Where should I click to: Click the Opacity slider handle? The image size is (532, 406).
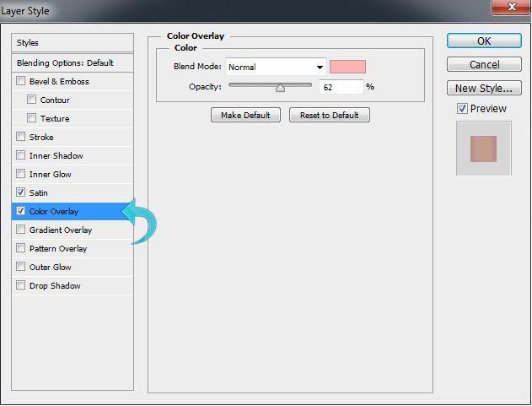click(x=280, y=88)
